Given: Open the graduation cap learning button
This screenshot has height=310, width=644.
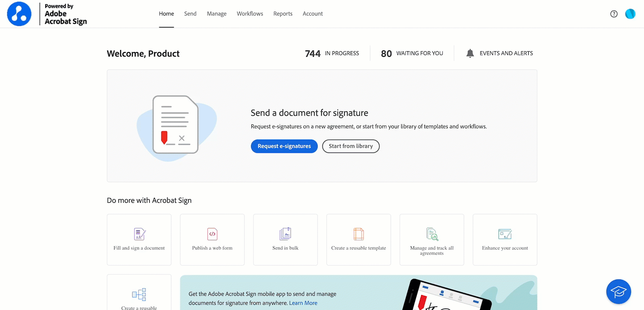Looking at the screenshot, I should (619, 292).
